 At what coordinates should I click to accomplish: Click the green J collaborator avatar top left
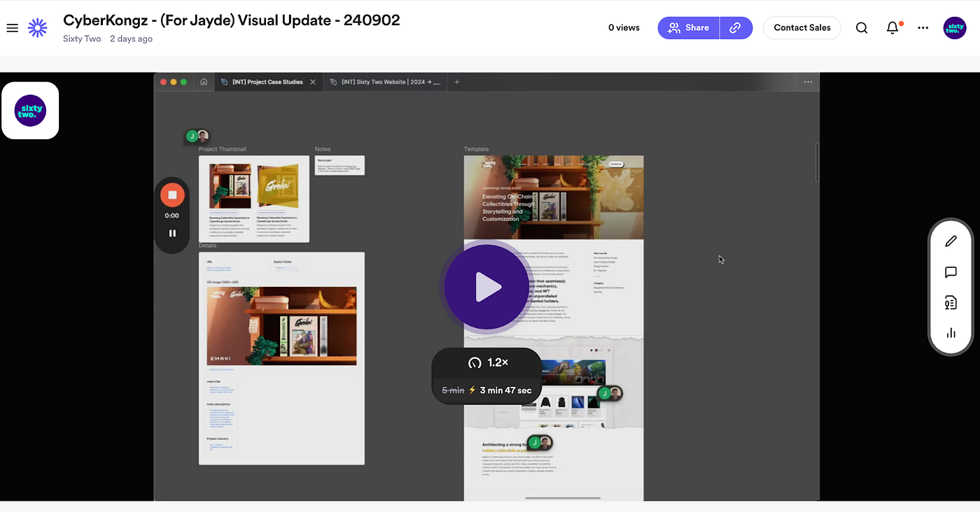tap(191, 136)
